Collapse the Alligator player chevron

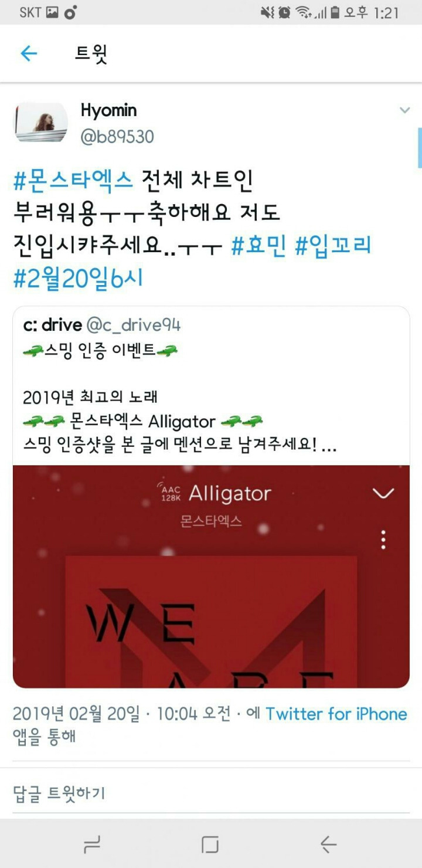pyautogui.click(x=383, y=494)
